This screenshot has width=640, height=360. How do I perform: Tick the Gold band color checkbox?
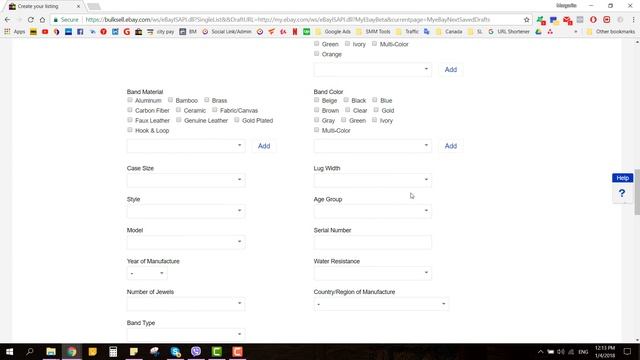click(376, 110)
